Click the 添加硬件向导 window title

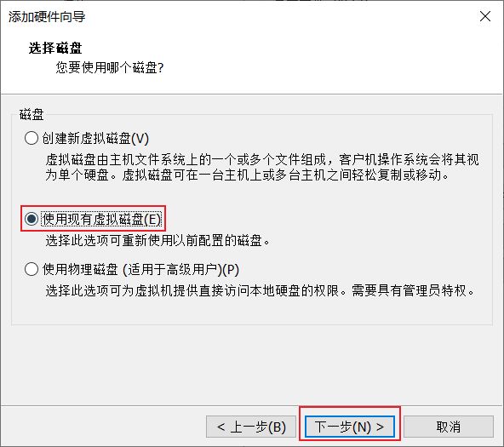point(47,17)
